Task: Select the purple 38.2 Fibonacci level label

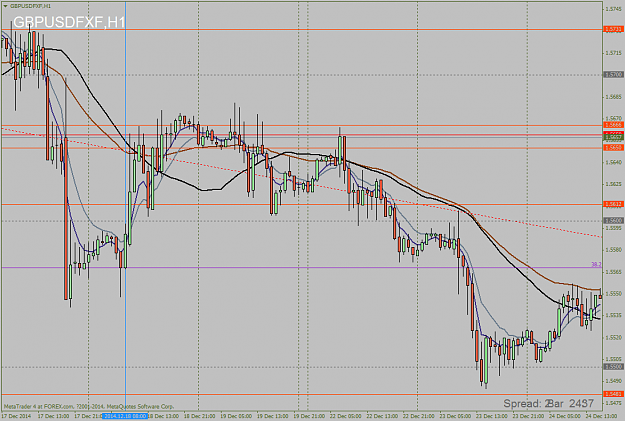Action: [x=596, y=264]
